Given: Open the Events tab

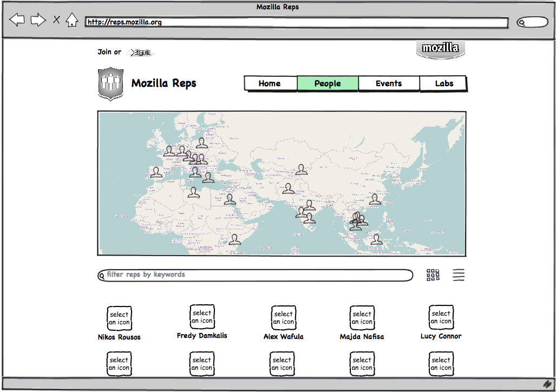Looking at the screenshot, I should click(x=389, y=84).
